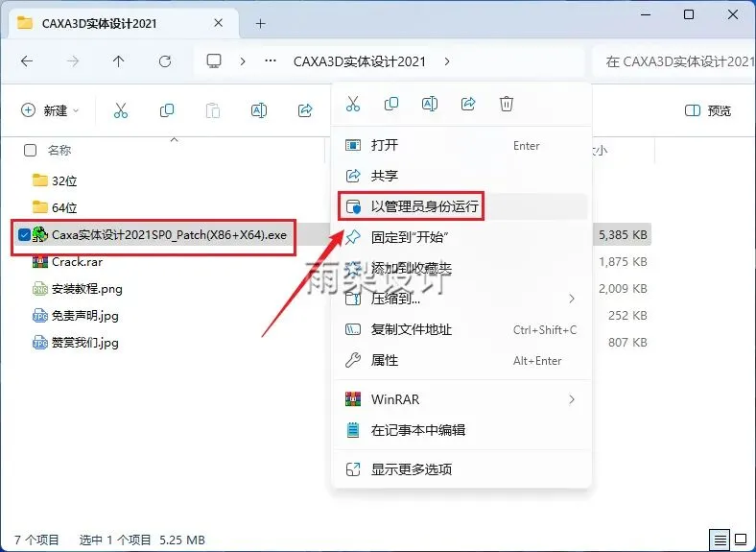Expand the WinRAR submenu arrow
Screen dimensions: 756x552
(572, 399)
